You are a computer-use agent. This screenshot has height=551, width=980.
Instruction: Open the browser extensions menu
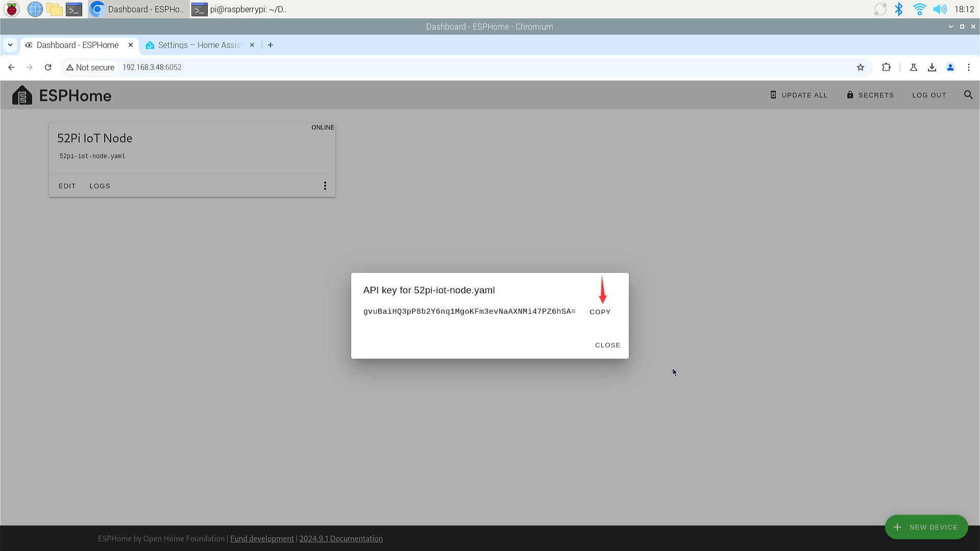click(x=886, y=67)
